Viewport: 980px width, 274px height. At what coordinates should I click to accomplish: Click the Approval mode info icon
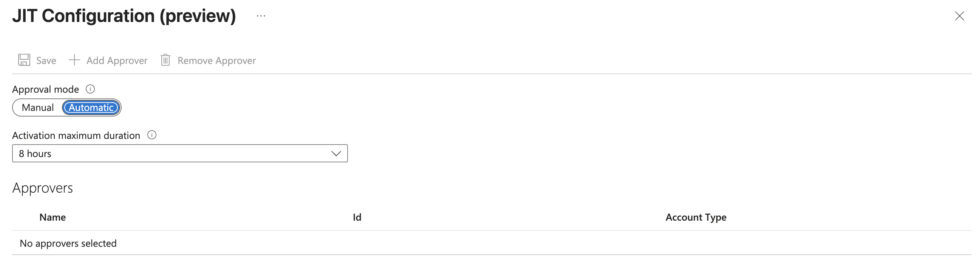coord(90,89)
